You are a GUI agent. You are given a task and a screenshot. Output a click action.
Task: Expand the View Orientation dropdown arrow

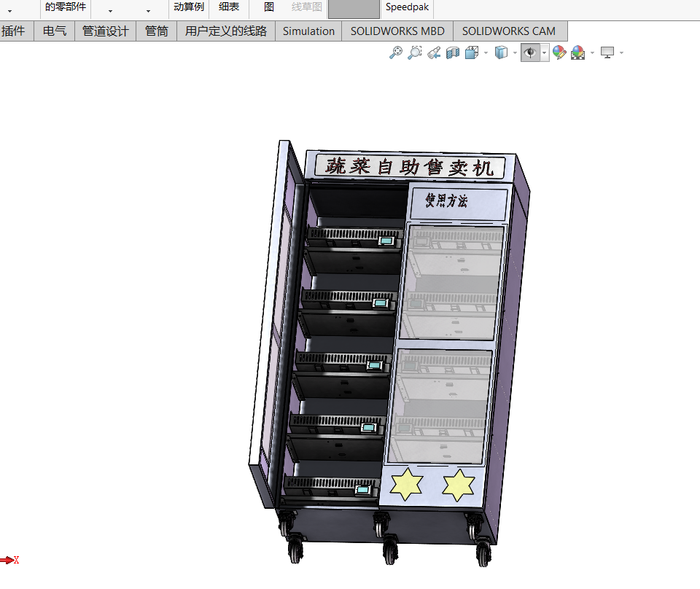coord(486,53)
